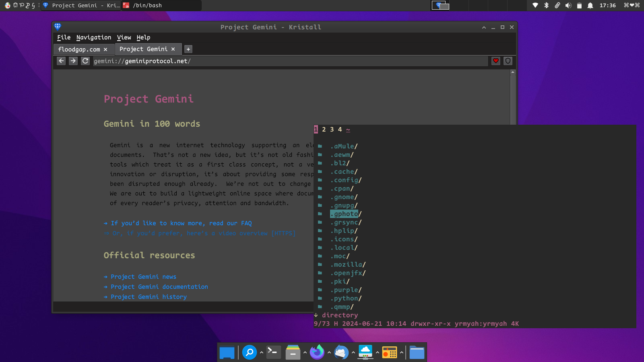Image resolution: width=644 pixels, height=362 pixels.
Task: Reload the current Gemini page
Action: 85,61
